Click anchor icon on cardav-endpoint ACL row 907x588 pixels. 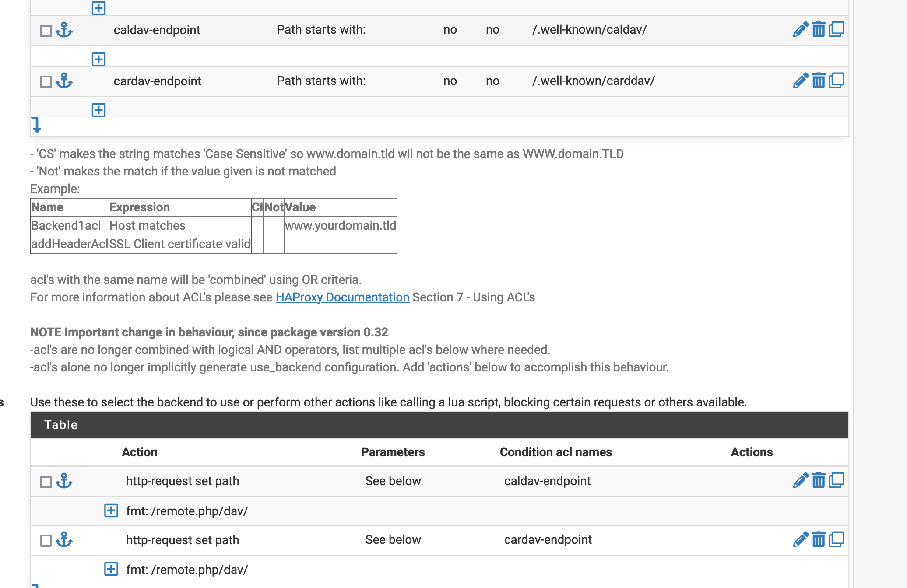(x=64, y=81)
